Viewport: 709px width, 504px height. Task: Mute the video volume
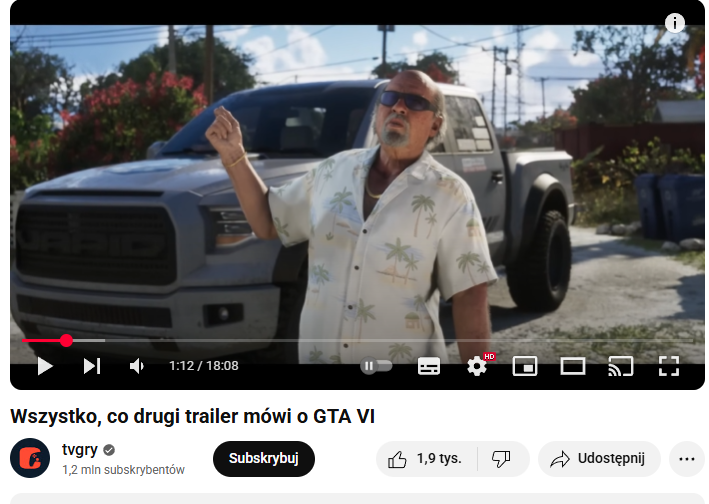click(x=137, y=366)
